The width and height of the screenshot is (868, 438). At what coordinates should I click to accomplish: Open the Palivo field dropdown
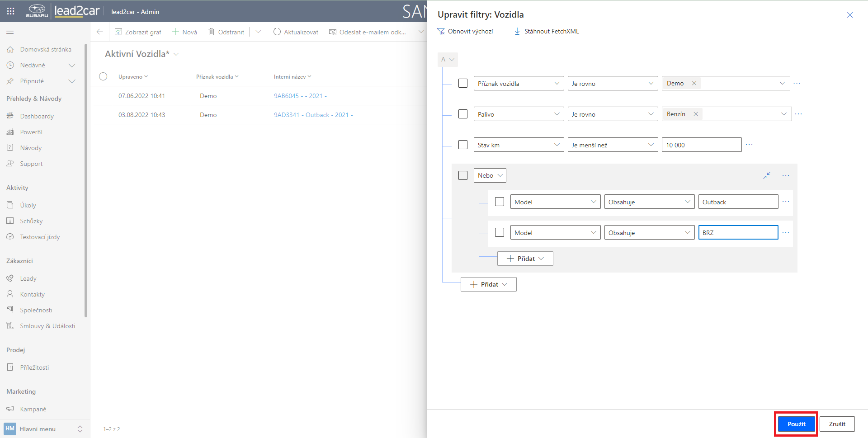pyautogui.click(x=519, y=114)
